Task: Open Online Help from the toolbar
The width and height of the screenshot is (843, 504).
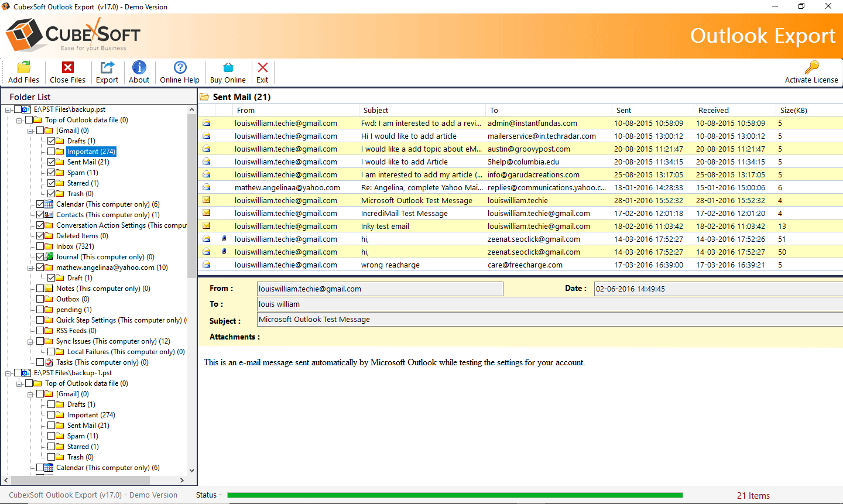Action: pyautogui.click(x=180, y=68)
